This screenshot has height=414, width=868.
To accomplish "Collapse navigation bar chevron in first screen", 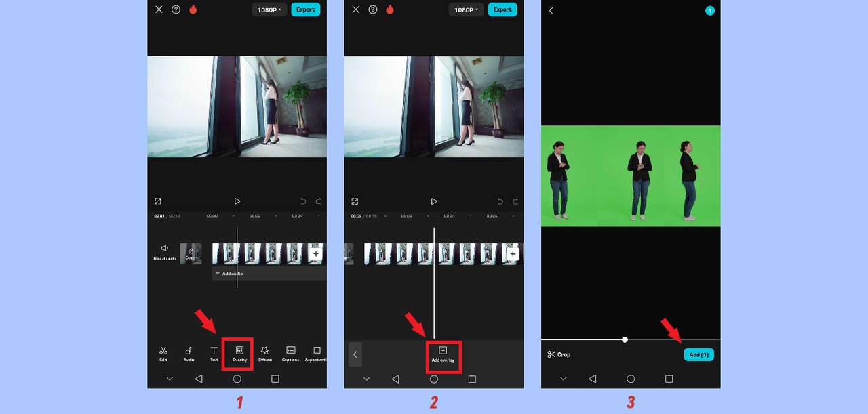I will coord(170,379).
